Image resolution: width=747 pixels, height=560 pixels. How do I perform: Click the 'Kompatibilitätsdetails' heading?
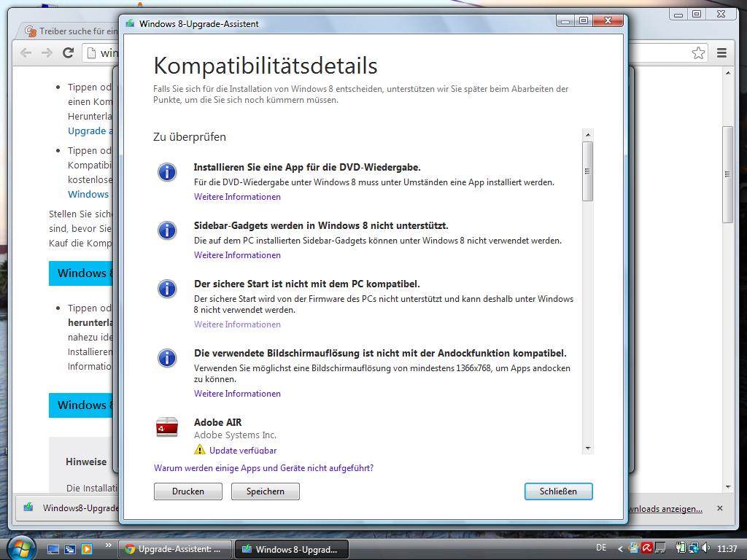266,66
